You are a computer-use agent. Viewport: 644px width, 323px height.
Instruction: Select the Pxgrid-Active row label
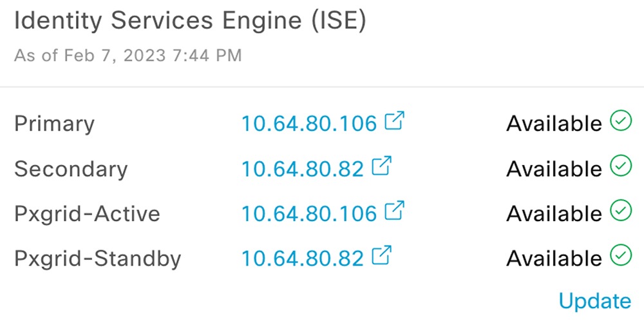coord(87,213)
